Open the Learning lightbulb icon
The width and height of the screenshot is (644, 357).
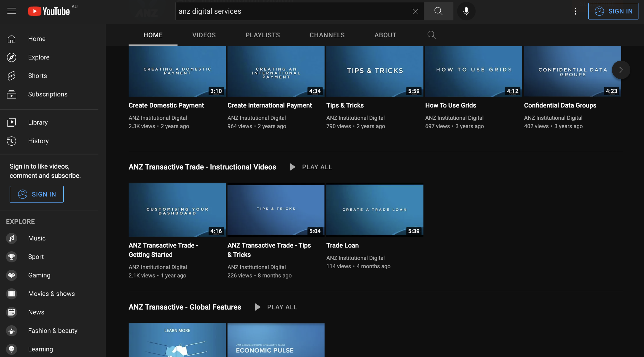(12, 349)
